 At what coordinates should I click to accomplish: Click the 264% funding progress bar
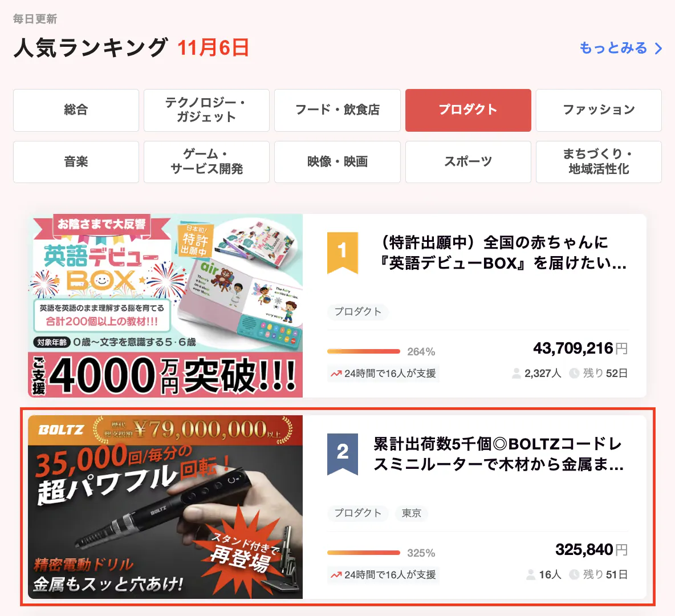click(x=364, y=351)
